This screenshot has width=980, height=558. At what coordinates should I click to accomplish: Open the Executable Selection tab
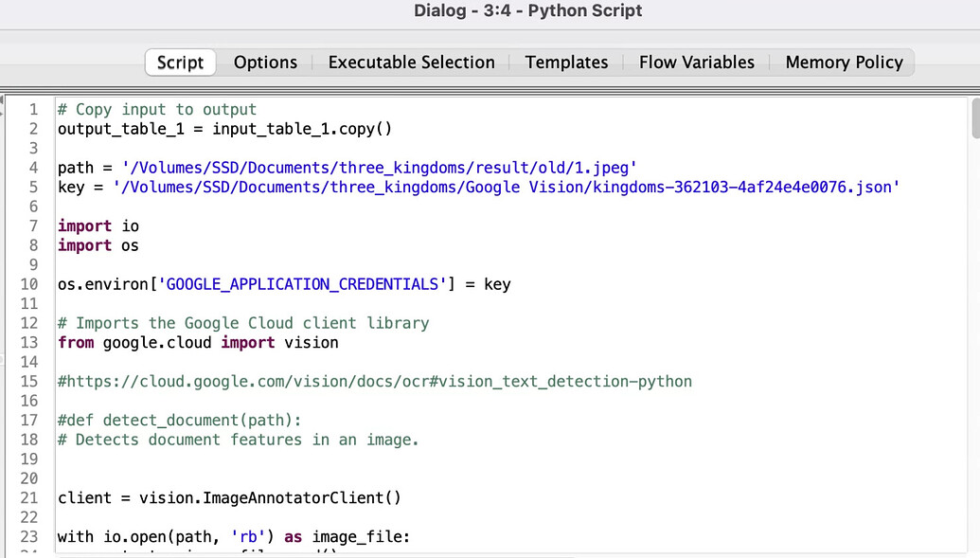tap(411, 62)
